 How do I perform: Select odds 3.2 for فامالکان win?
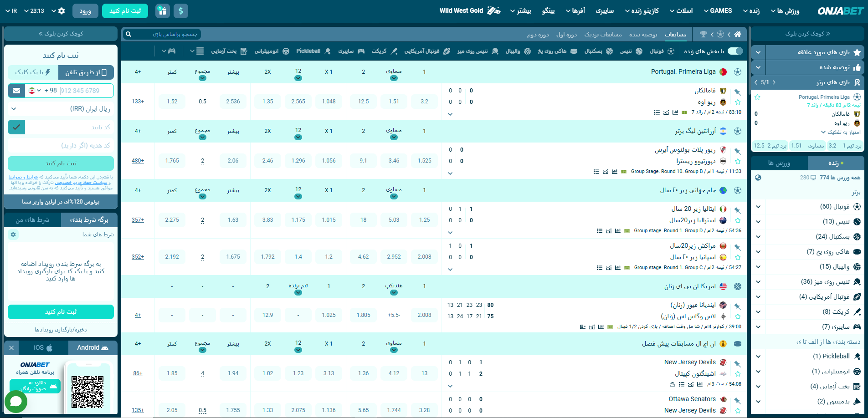[x=424, y=102]
